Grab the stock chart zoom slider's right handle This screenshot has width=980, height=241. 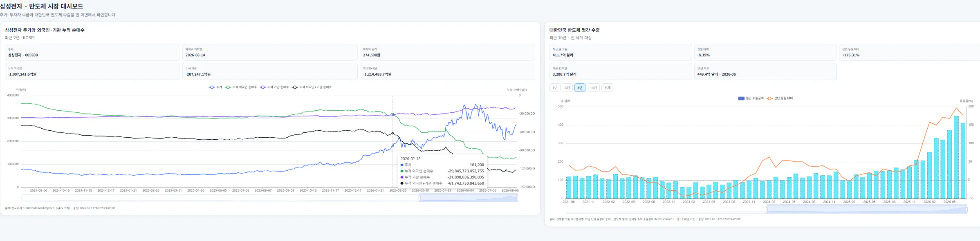[x=518, y=198]
